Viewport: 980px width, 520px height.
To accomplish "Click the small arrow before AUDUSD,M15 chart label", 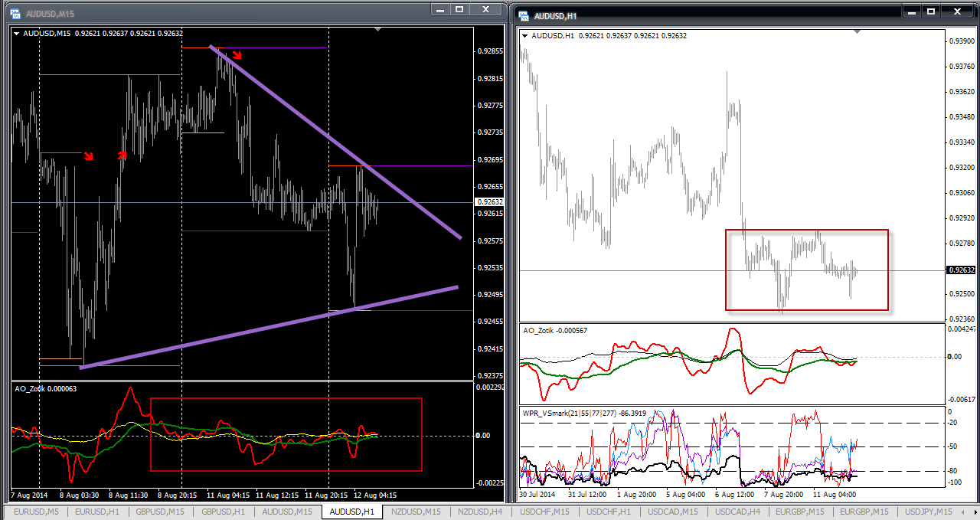I will (17, 34).
